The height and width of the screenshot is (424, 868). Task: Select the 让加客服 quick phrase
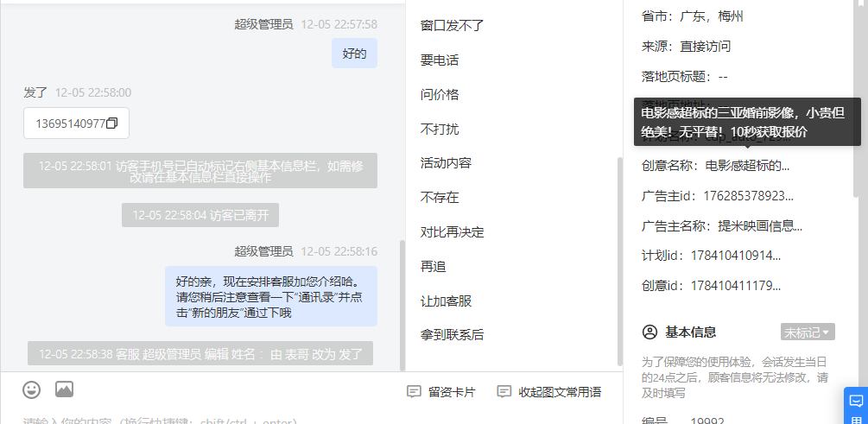tap(447, 301)
